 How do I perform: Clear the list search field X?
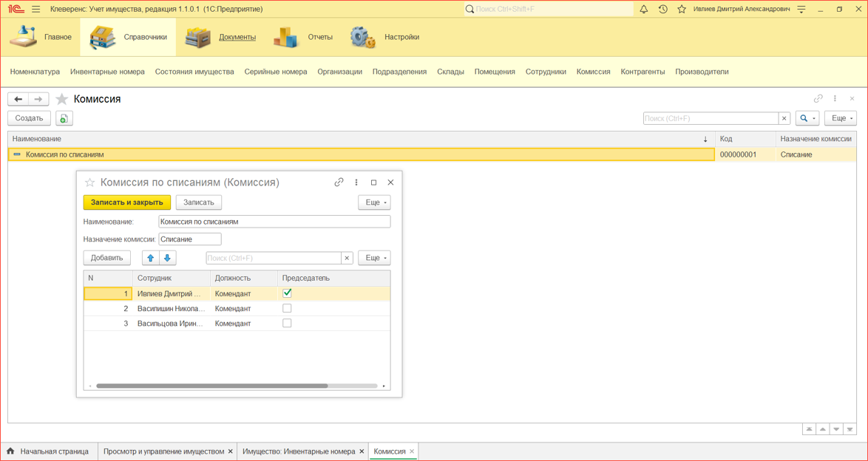(x=784, y=118)
